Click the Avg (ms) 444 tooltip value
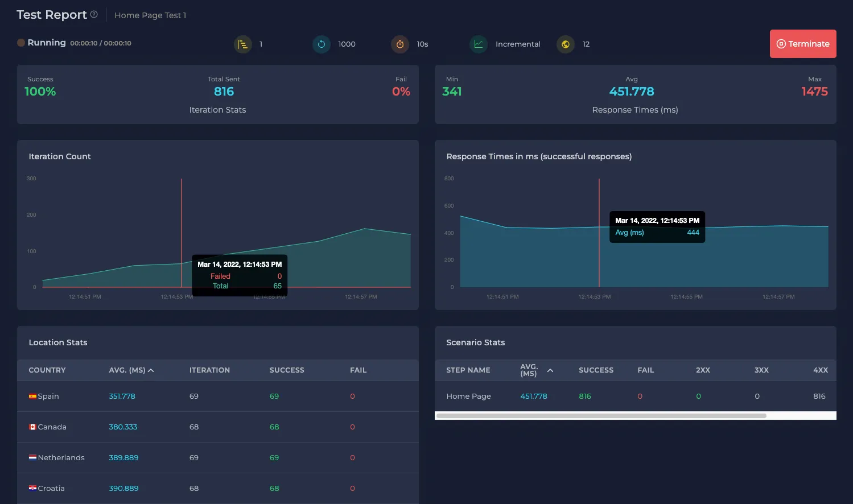This screenshot has height=504, width=853. point(693,233)
